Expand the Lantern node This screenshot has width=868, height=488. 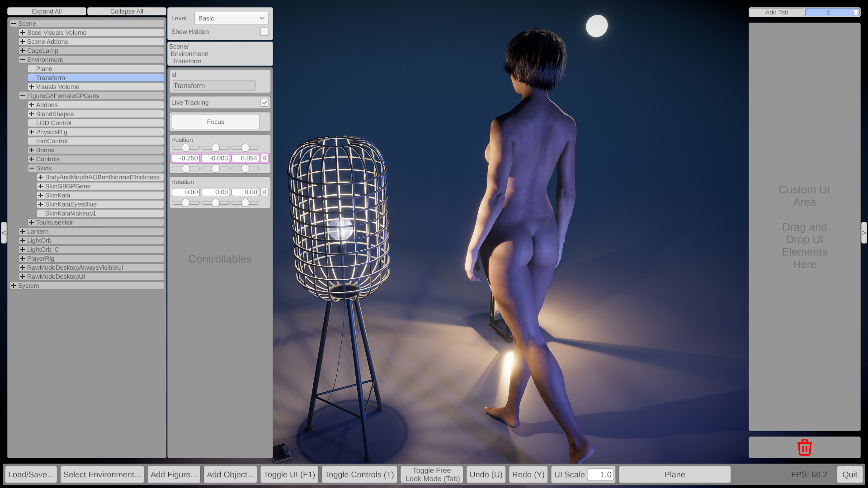tap(23, 231)
